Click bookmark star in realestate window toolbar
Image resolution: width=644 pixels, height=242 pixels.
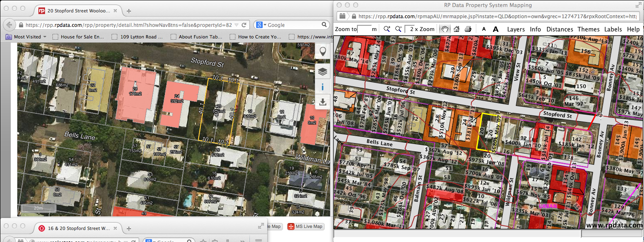(204, 240)
